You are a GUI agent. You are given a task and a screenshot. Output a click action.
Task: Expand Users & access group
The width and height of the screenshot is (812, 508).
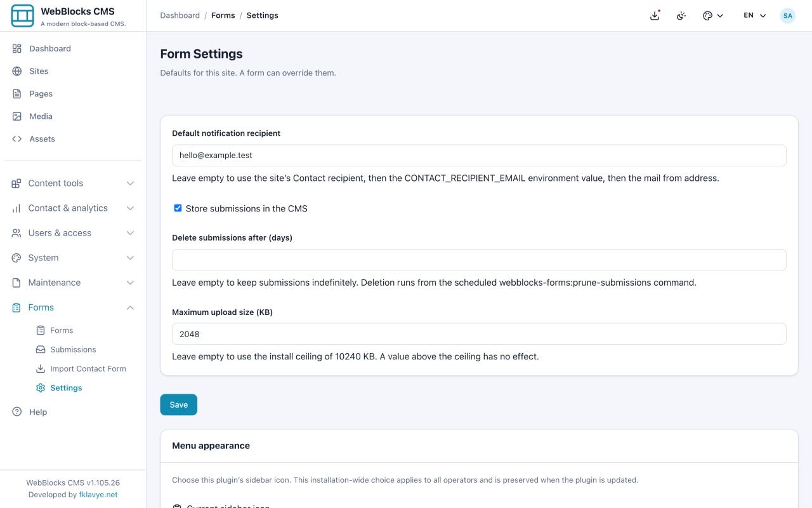[73, 232]
